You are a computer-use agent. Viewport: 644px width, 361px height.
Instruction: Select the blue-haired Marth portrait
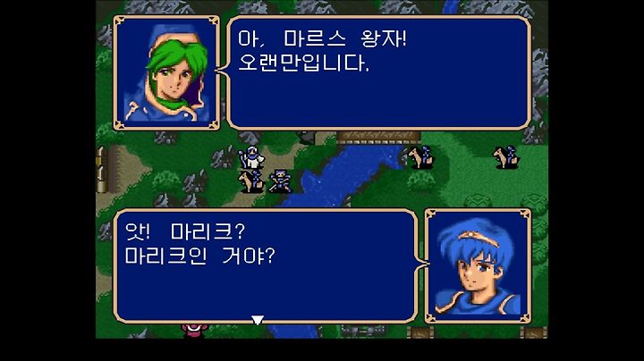pyautogui.click(x=478, y=265)
